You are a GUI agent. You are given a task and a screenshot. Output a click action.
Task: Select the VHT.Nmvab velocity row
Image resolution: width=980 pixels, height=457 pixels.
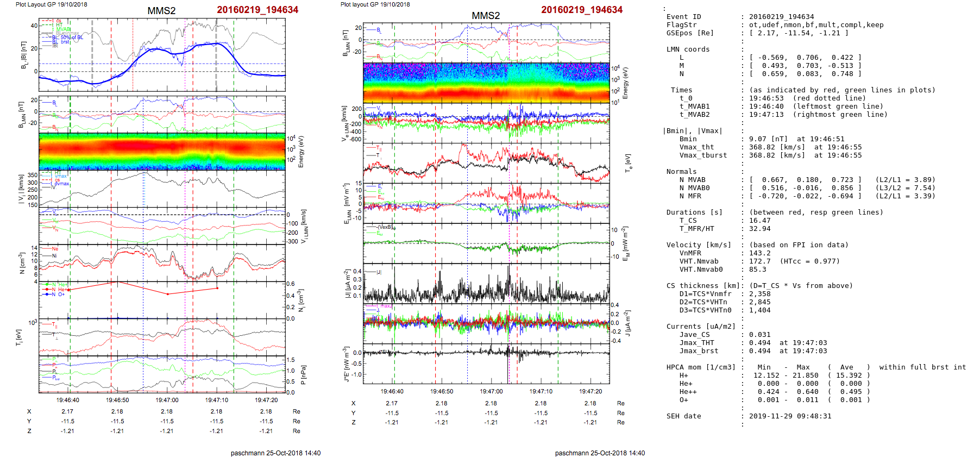pos(759,261)
